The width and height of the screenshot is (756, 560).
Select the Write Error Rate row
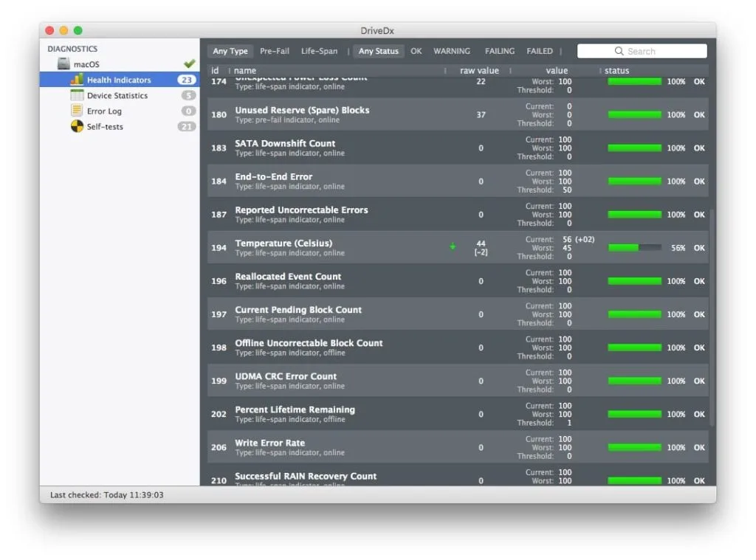click(x=458, y=447)
